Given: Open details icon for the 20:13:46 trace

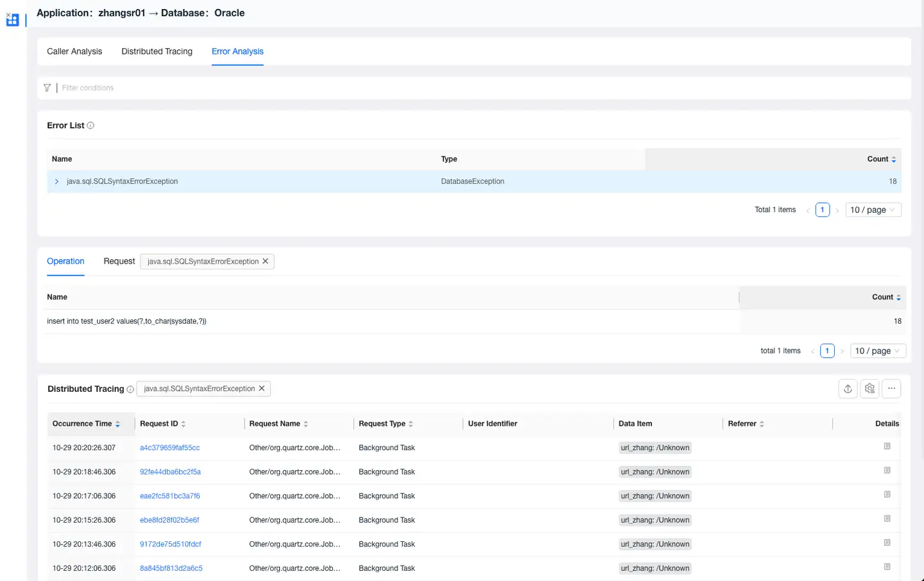Looking at the screenshot, I should tap(887, 543).
